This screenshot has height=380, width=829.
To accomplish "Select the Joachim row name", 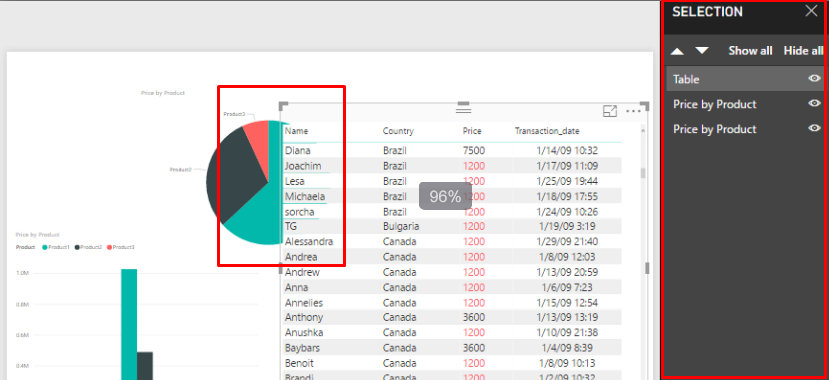I will tap(303, 166).
